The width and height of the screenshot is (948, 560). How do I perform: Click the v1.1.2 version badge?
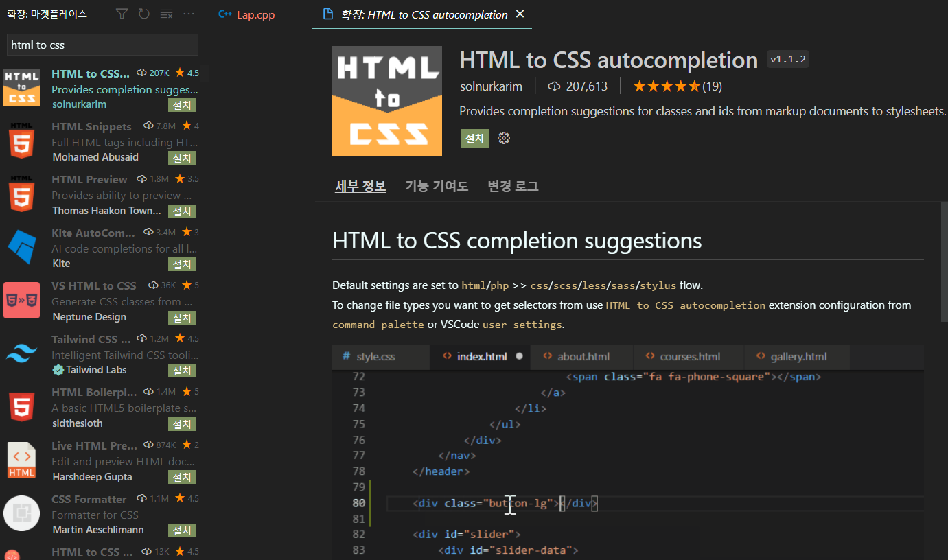coord(788,60)
